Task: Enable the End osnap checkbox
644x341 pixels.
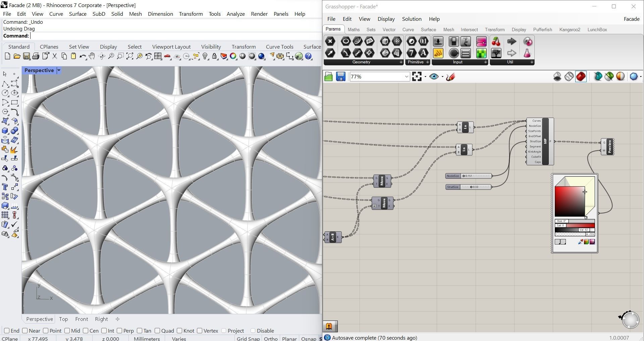Action: 6,331
